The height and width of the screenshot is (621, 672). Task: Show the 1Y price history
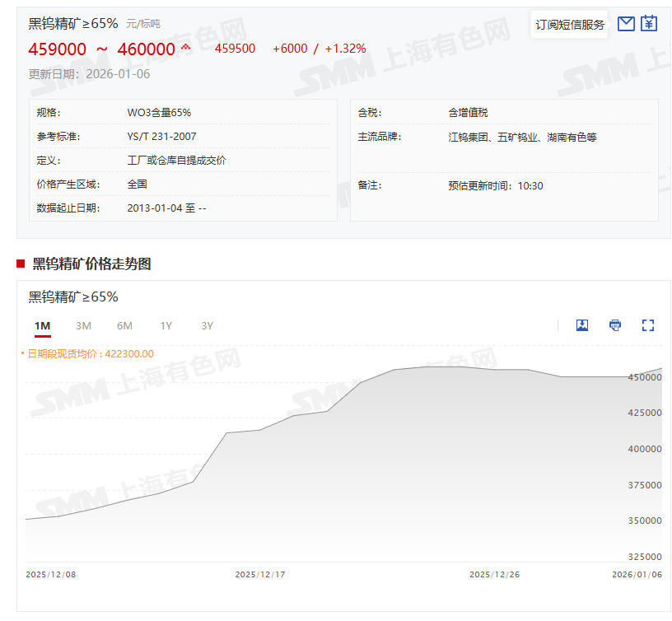pos(166,326)
